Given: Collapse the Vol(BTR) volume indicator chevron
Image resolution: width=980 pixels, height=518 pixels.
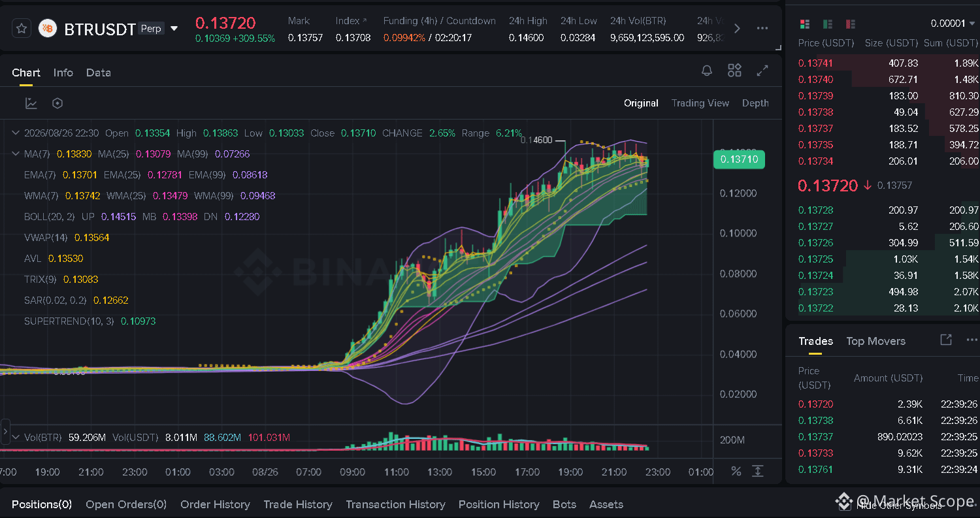Looking at the screenshot, I should [16, 437].
